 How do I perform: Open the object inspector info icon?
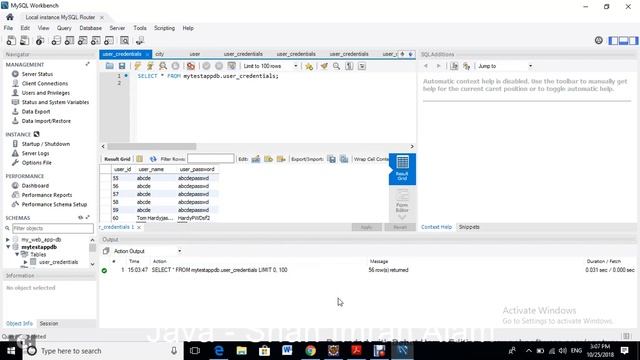click(x=40, y=40)
